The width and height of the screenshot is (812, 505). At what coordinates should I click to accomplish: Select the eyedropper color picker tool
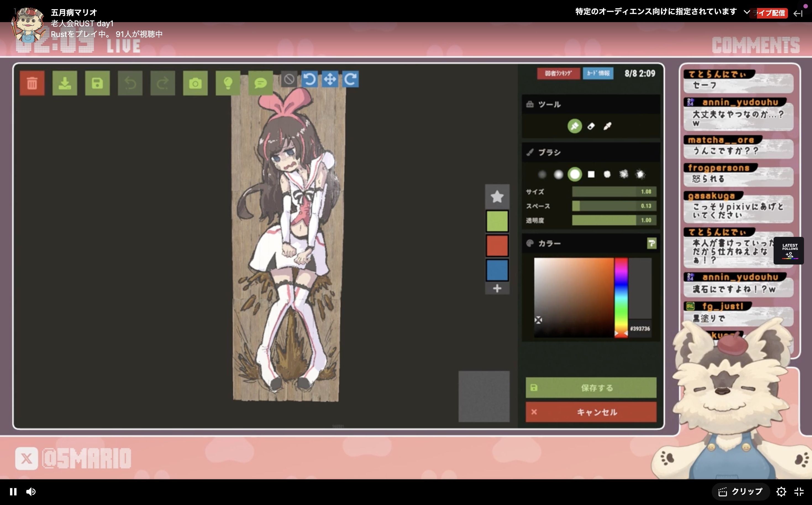[x=608, y=126]
